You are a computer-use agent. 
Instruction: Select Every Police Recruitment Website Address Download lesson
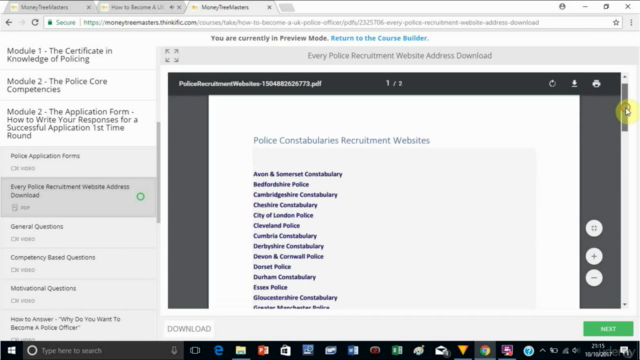78,197
